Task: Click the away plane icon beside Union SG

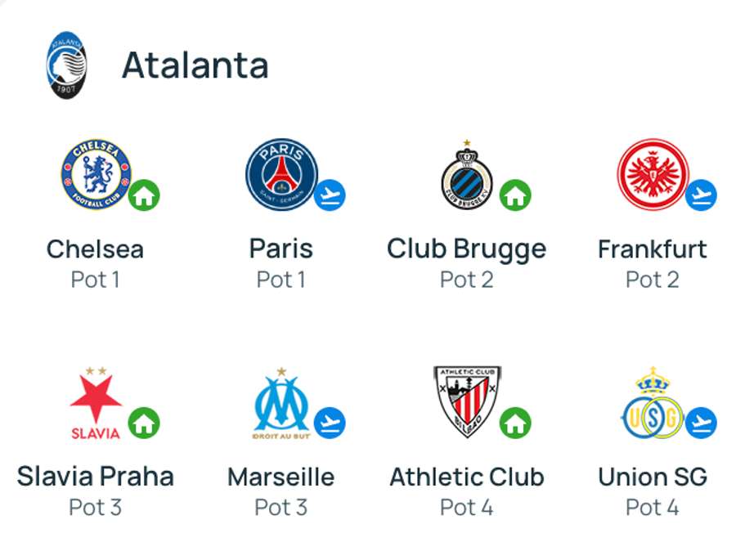Action: pyautogui.click(x=701, y=423)
